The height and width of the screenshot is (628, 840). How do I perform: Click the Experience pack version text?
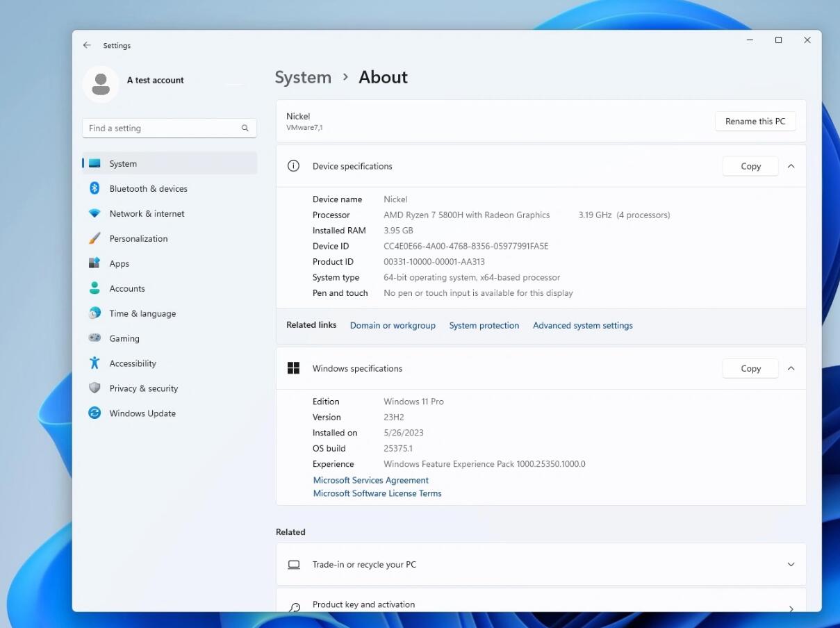pyautogui.click(x=485, y=464)
